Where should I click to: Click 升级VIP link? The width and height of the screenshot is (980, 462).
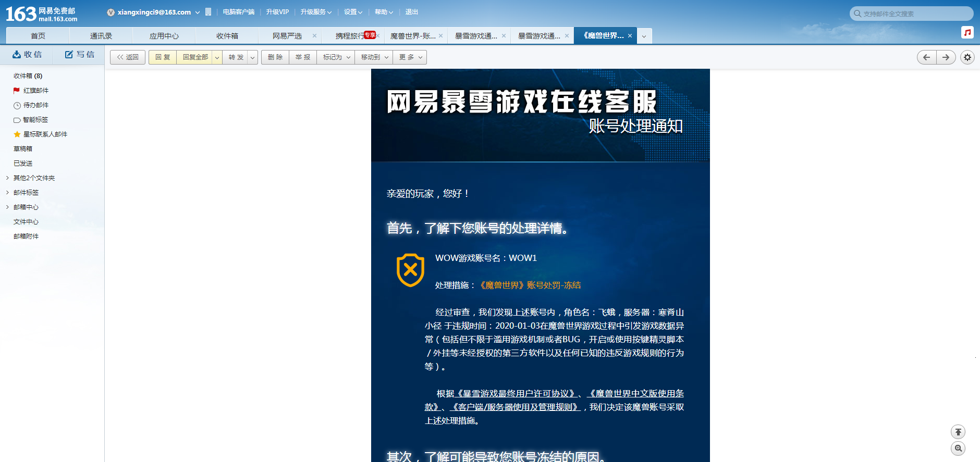point(277,12)
